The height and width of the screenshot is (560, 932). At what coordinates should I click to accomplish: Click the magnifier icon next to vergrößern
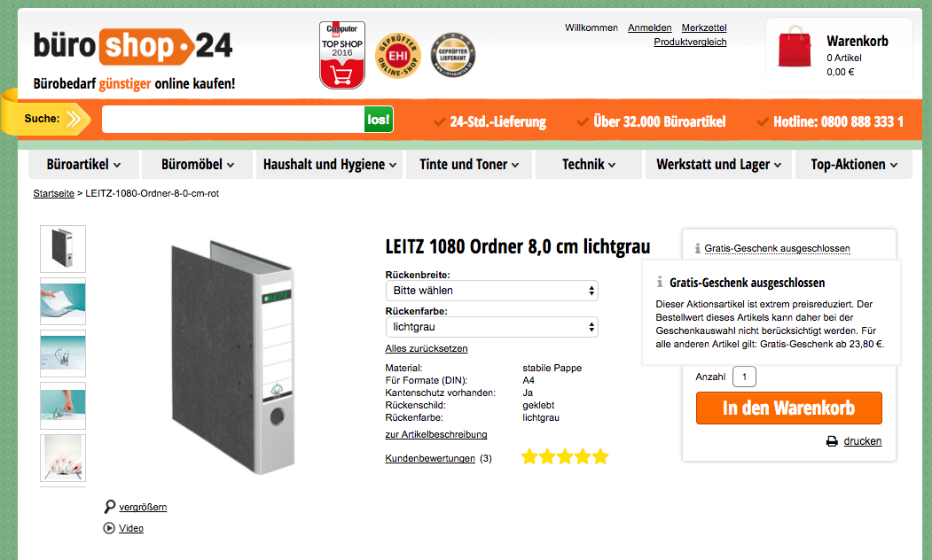tap(109, 507)
